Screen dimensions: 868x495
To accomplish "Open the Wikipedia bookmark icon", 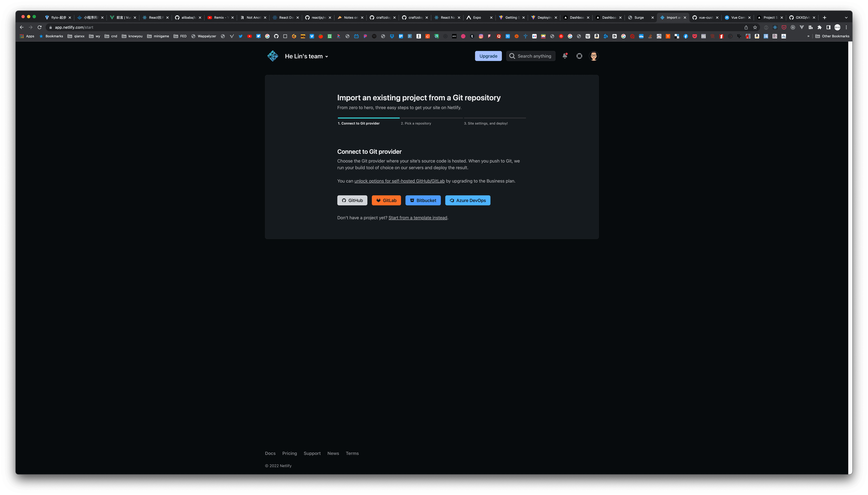I will (x=588, y=36).
